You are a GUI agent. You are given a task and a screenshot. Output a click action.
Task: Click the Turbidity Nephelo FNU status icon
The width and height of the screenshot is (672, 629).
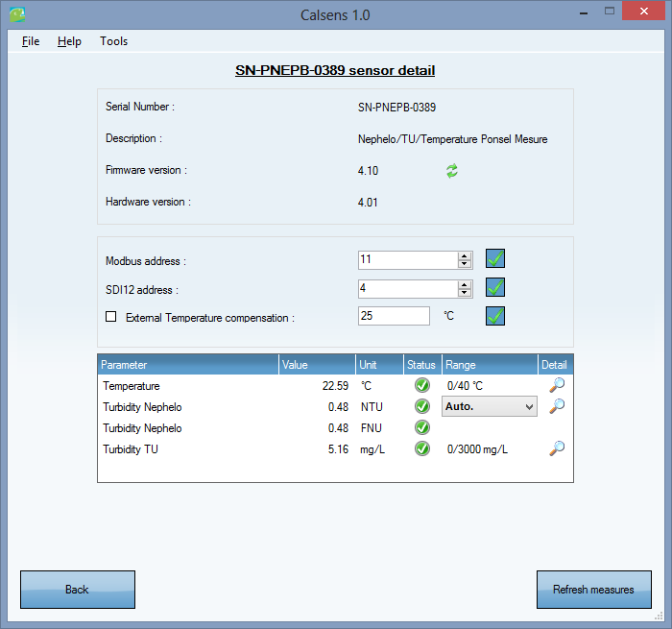(x=422, y=427)
